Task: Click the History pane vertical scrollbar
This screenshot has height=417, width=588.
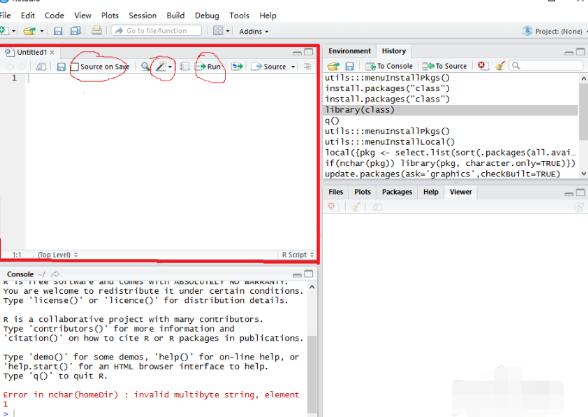Action: (x=584, y=112)
